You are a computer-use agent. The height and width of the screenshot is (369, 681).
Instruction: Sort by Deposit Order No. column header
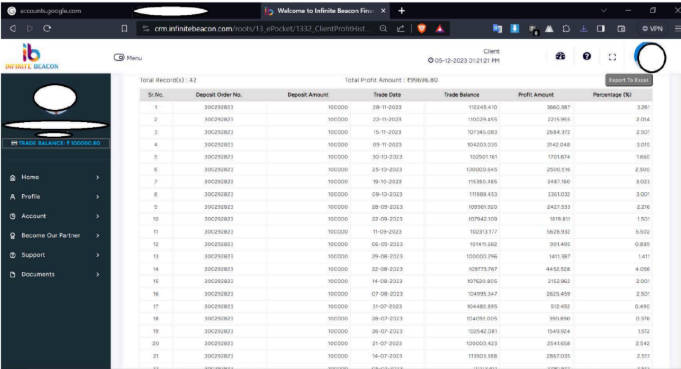tap(218, 95)
